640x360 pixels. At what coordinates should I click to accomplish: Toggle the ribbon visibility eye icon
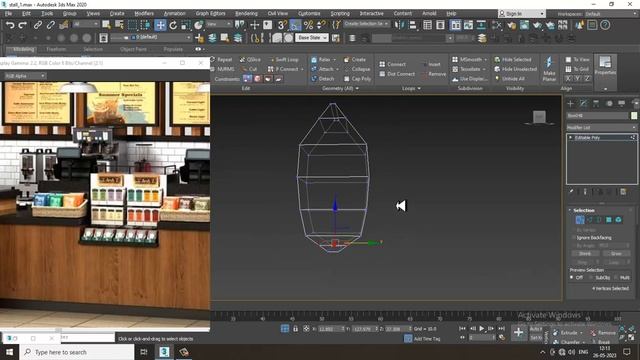pyautogui.click(x=198, y=49)
